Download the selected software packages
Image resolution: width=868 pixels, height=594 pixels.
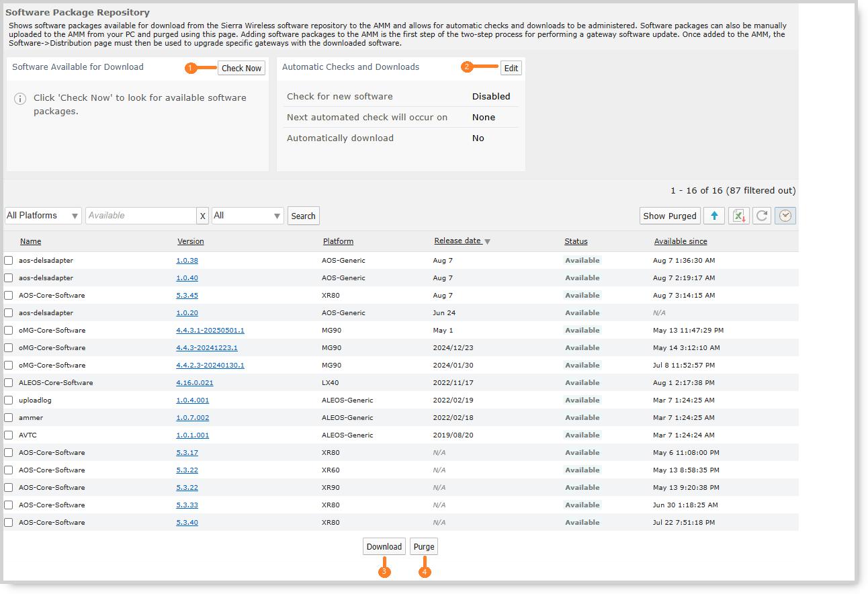(x=384, y=546)
